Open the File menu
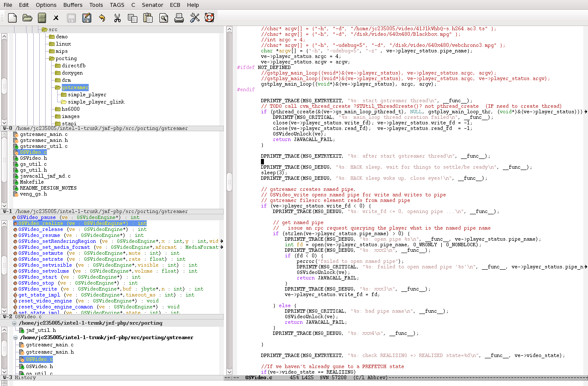588x386 pixels. [8, 5]
